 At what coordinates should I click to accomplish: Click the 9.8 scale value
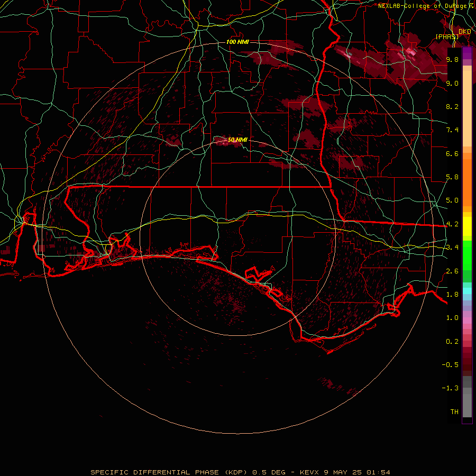click(452, 59)
